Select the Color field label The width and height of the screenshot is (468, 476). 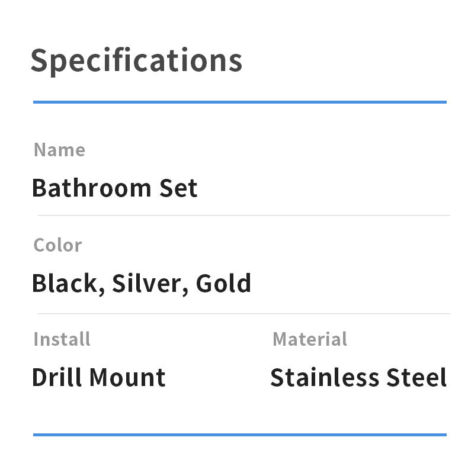(57, 245)
